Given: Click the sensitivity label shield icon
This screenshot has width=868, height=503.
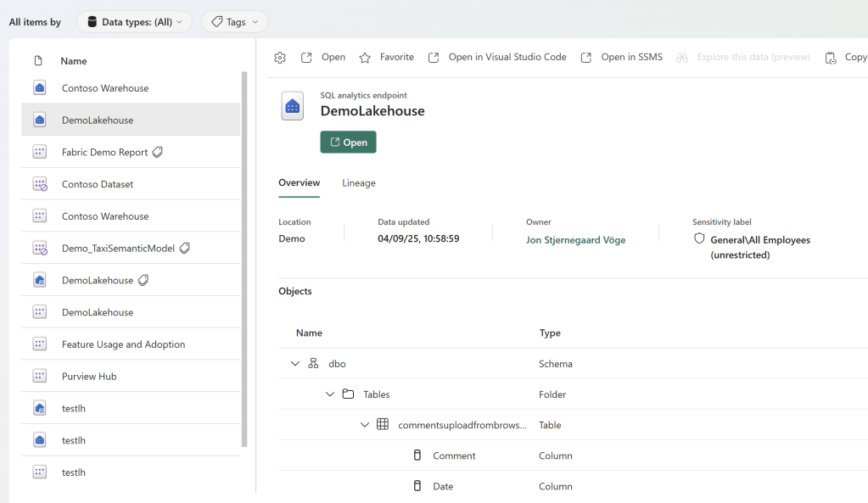Looking at the screenshot, I should click(x=698, y=238).
